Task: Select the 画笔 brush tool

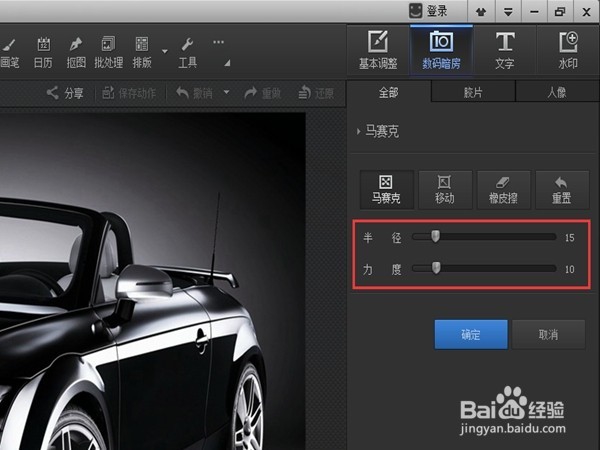Action: pos(10,53)
